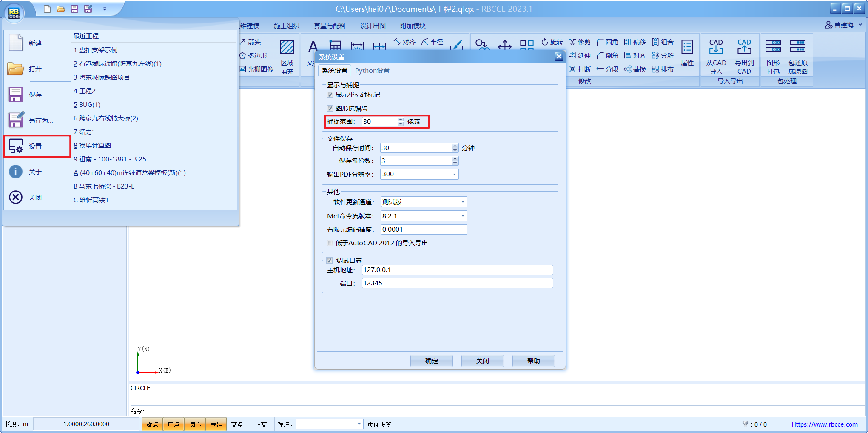The height and width of the screenshot is (433, 868).
Task: Click the 从CAD导入 import icon
Action: click(x=716, y=47)
